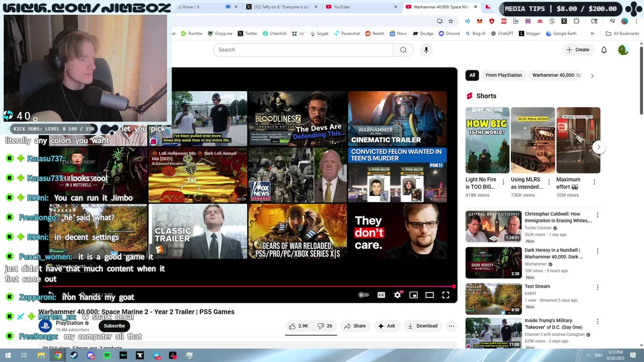Open Test Stream video thumbnail
The image size is (644, 362).
tap(494, 299)
